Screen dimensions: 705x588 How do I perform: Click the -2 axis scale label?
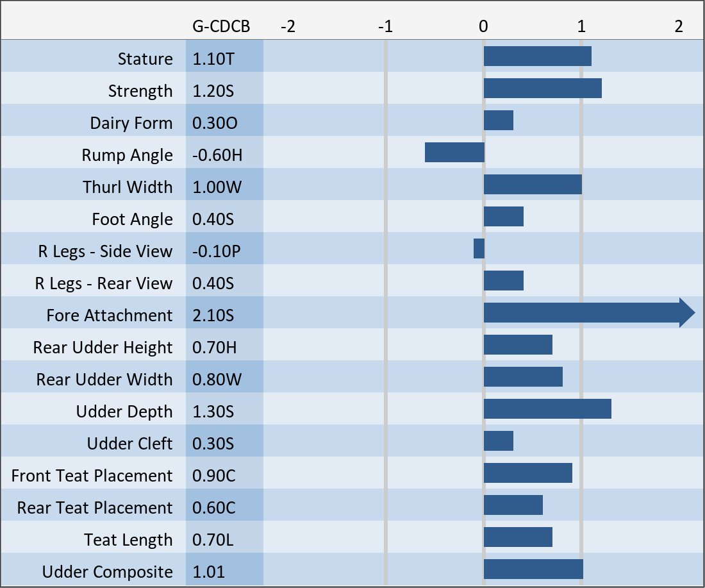pos(288,26)
